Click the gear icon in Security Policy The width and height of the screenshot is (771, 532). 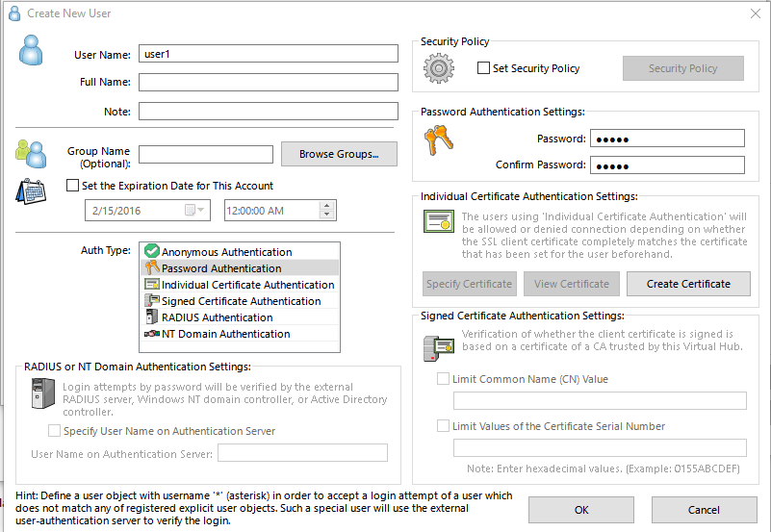tap(439, 68)
